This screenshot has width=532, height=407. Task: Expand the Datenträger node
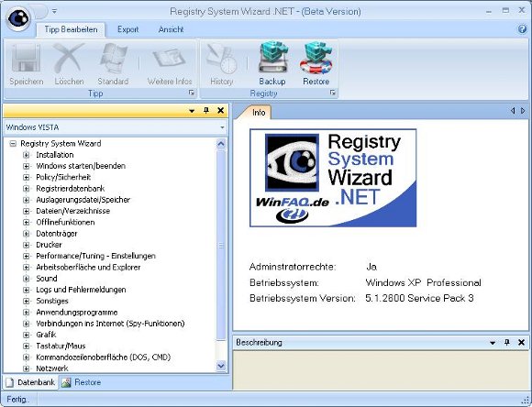coord(26,234)
